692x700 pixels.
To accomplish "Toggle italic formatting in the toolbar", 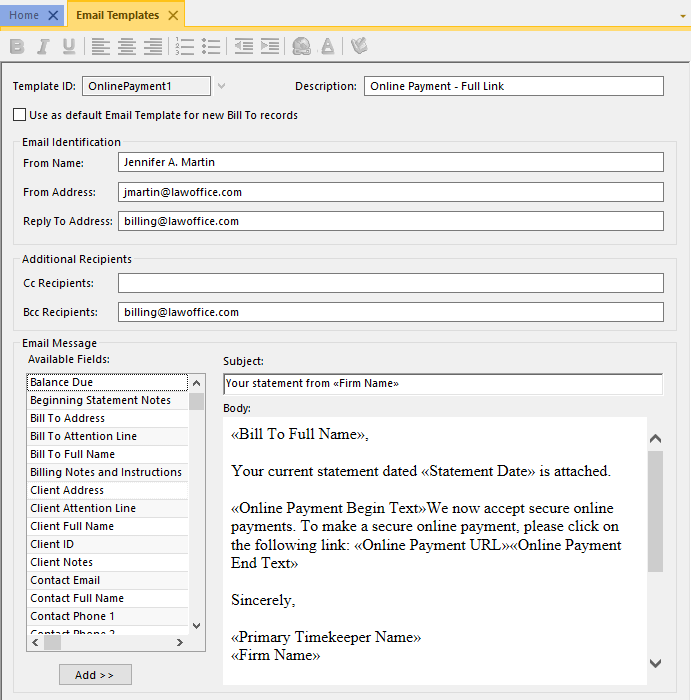I will [43, 46].
